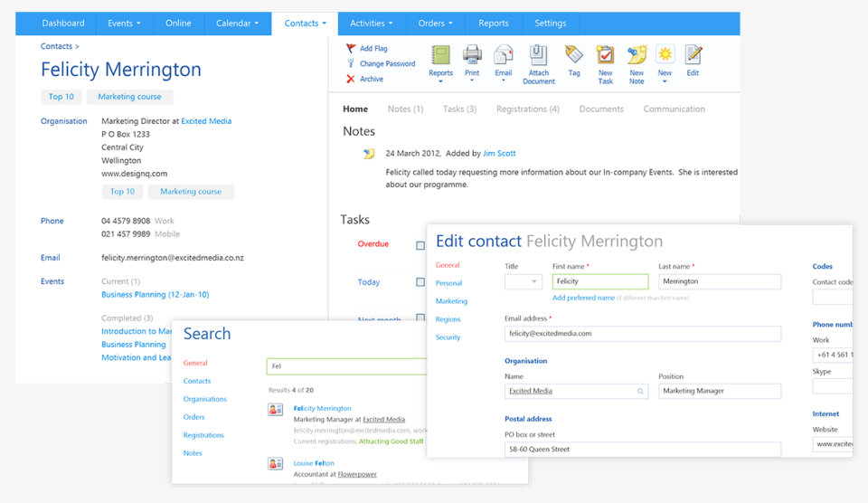Click the New sun icon
The width and height of the screenshot is (868, 503).
[x=665, y=54]
